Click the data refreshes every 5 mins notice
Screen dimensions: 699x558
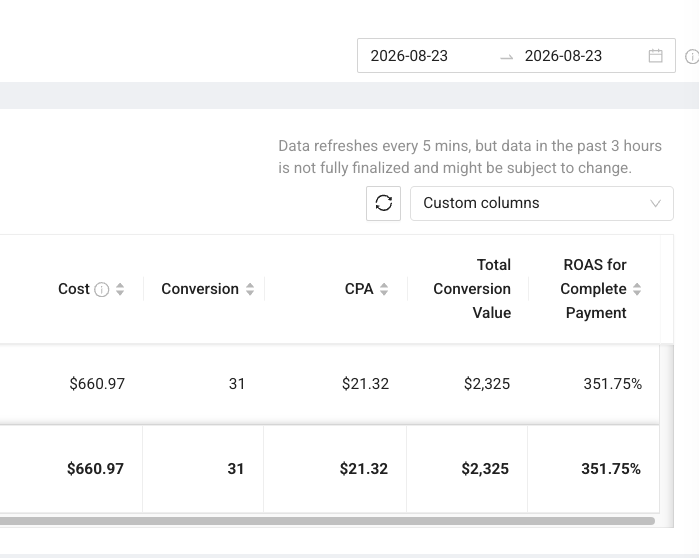[470, 157]
